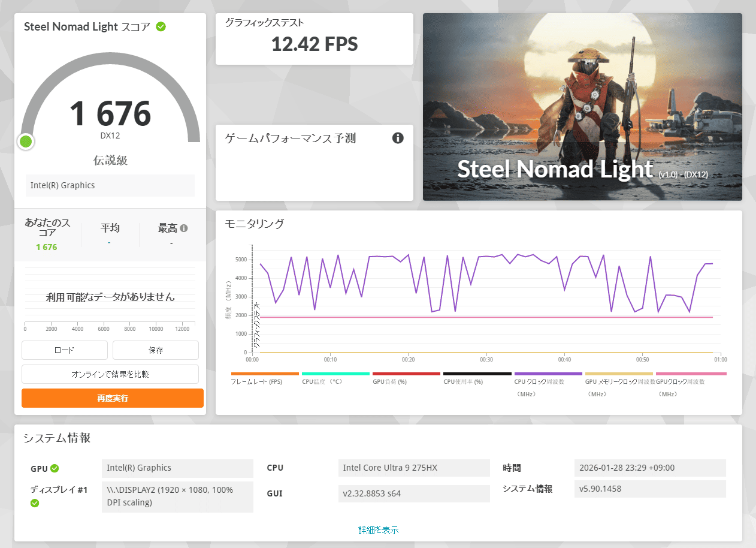
Task: Run benchmark again with 再度実行
Action: click(113, 398)
